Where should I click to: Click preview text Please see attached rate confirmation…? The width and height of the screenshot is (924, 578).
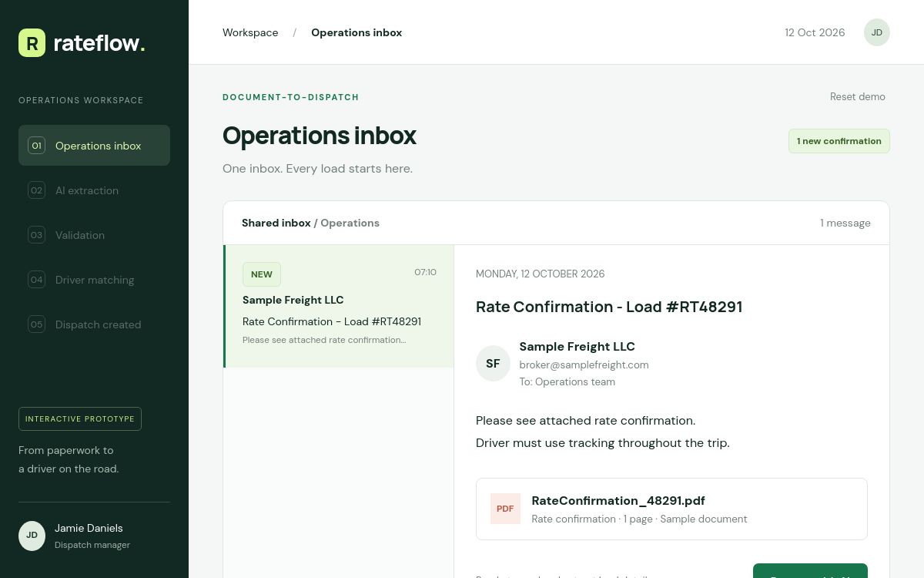tap(324, 340)
